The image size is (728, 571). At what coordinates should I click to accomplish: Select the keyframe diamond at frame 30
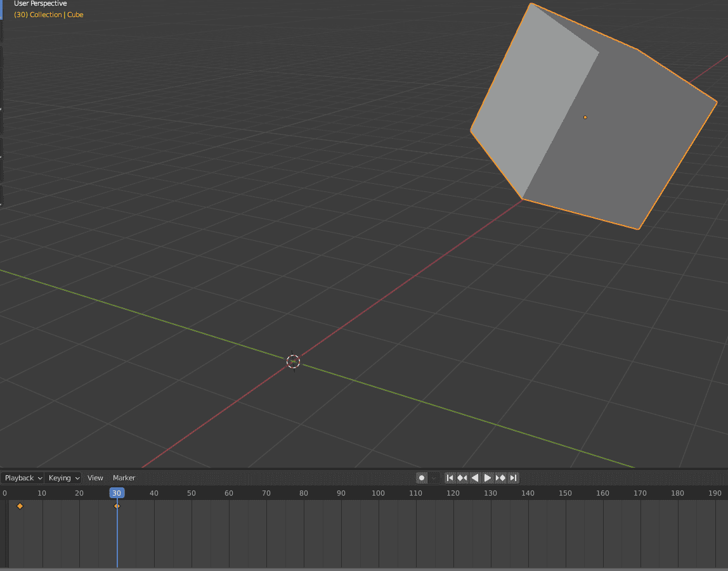pyautogui.click(x=117, y=506)
